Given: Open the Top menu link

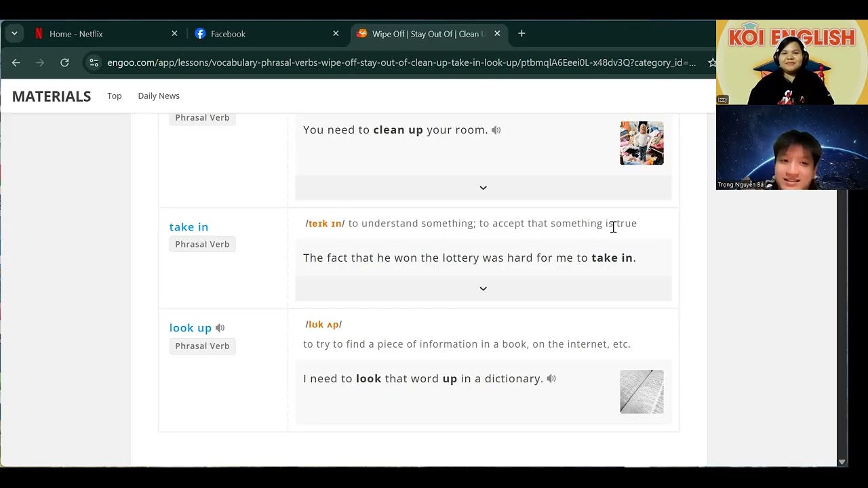Looking at the screenshot, I should (x=115, y=96).
